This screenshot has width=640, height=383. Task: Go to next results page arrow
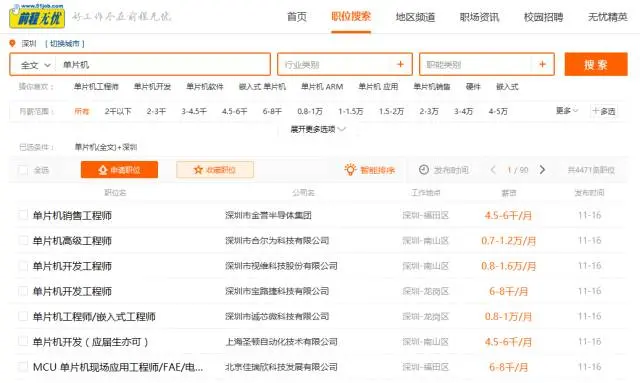click(542, 170)
